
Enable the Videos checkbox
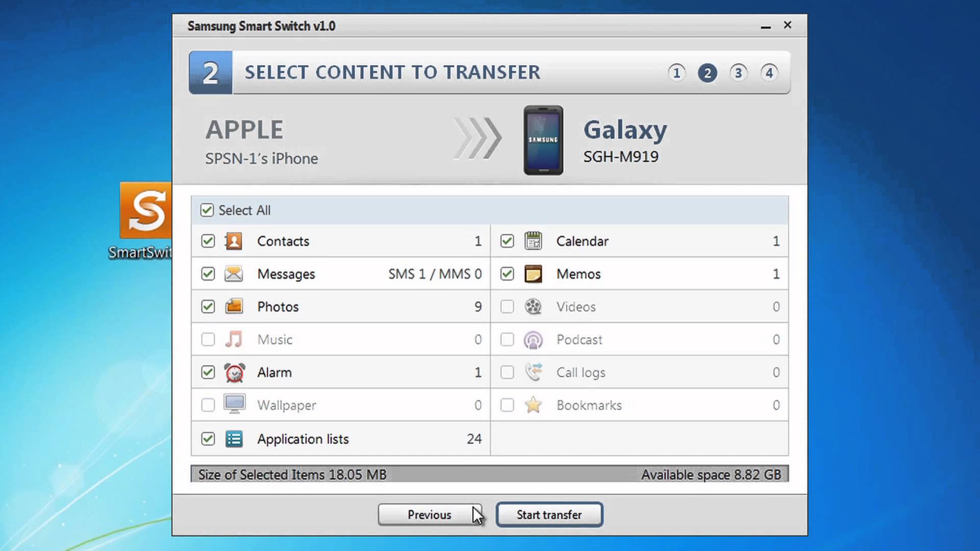click(x=506, y=306)
